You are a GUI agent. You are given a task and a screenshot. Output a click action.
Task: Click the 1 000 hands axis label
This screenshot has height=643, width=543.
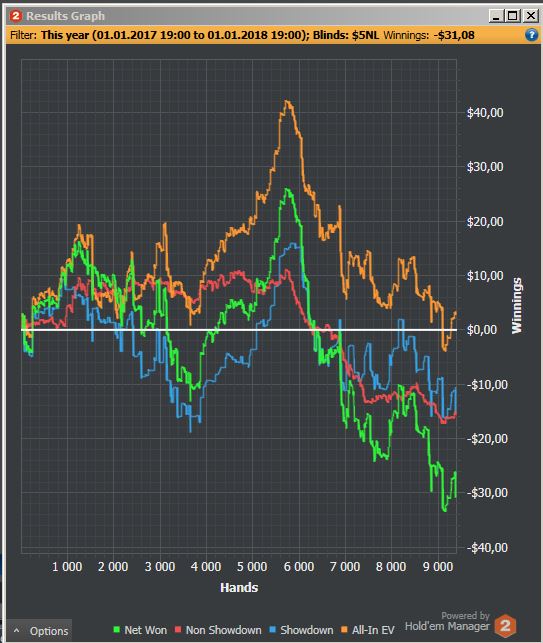click(x=67, y=567)
